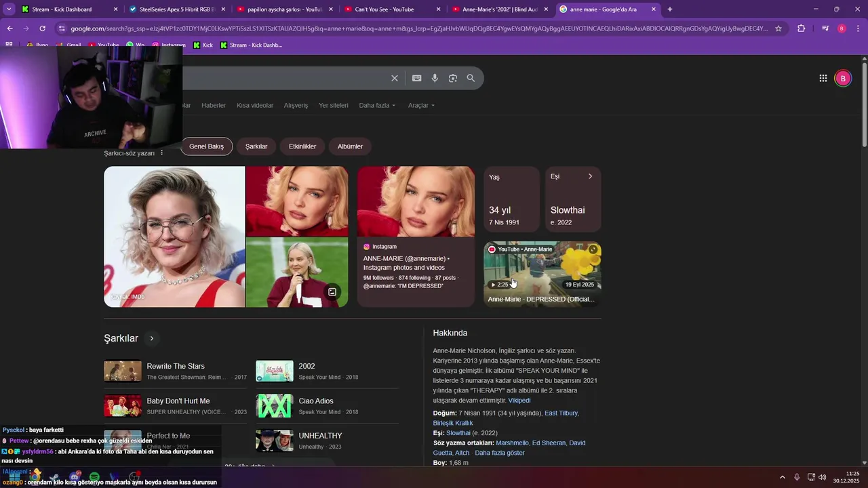868x488 pixels.
Task: Search by image using the Lens icon
Action: 453,78
